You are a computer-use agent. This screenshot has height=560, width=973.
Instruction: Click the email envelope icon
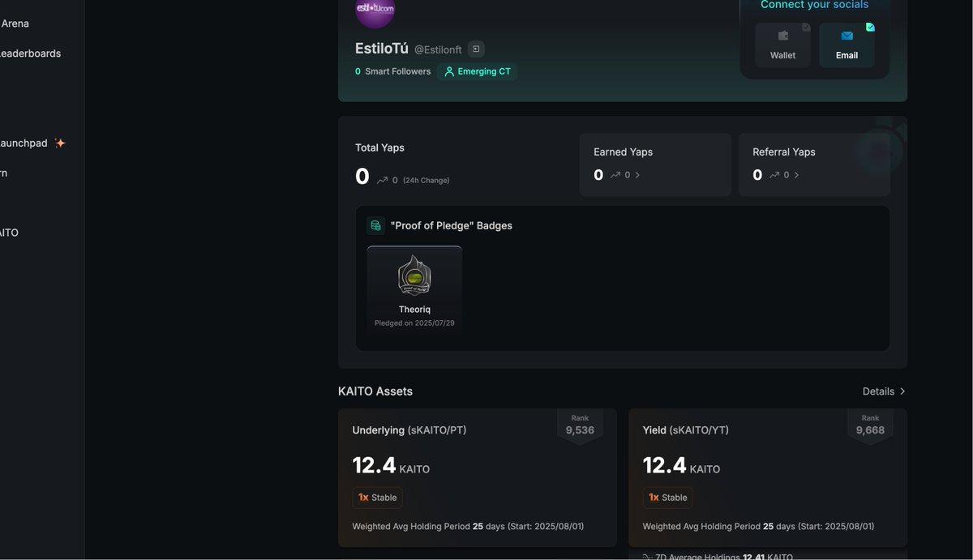847,36
